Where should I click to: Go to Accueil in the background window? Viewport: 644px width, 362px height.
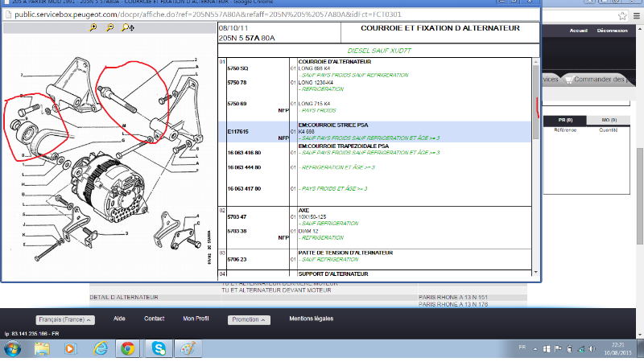point(578,31)
